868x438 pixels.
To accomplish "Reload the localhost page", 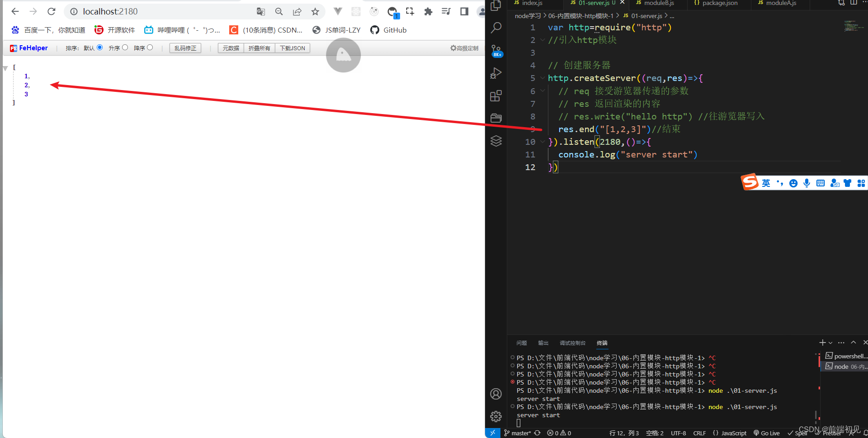I will [x=52, y=12].
